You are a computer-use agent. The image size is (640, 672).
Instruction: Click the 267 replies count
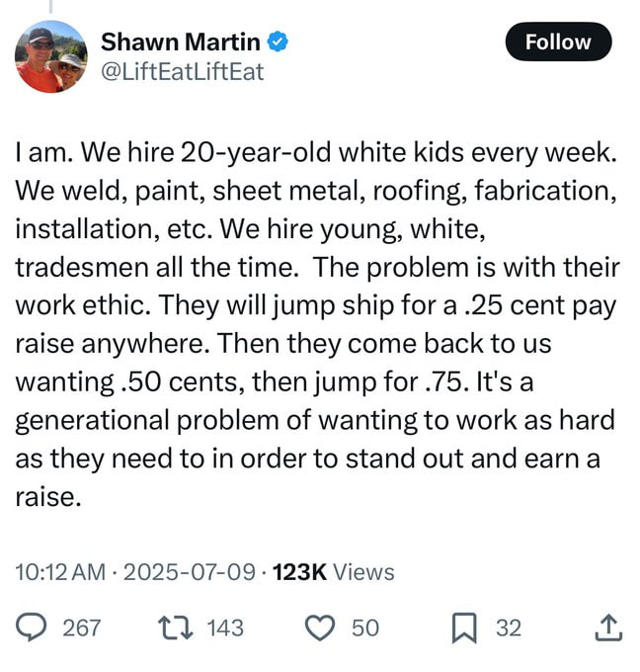point(81,628)
